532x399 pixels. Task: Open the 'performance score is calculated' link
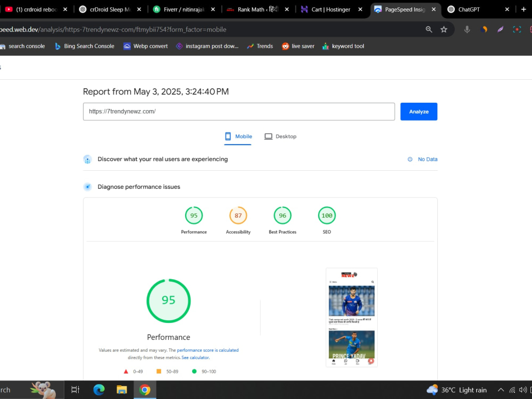tap(207, 350)
